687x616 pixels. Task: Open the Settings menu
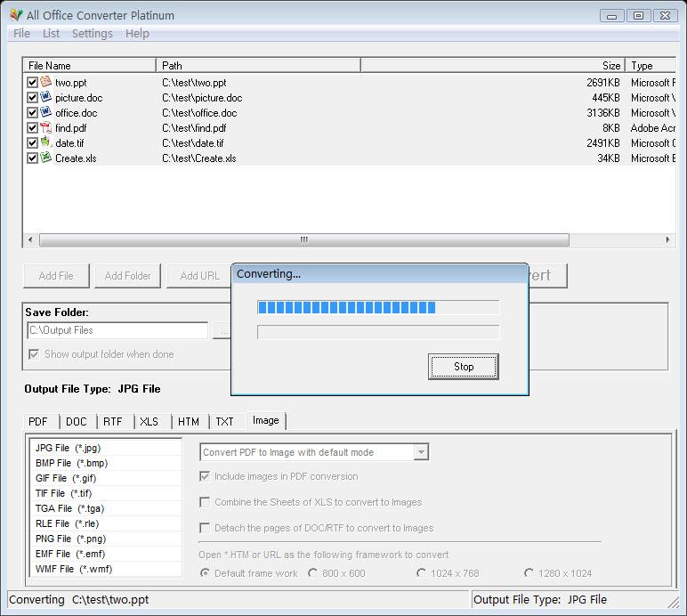point(92,34)
